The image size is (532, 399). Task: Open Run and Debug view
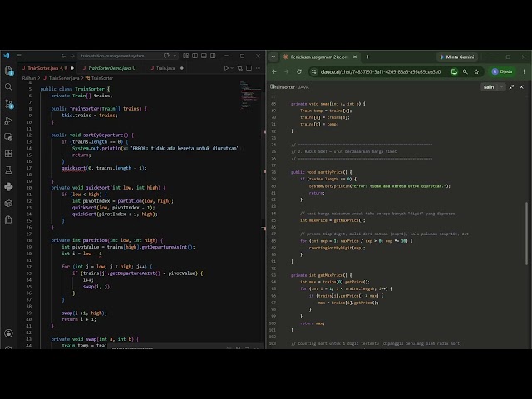click(x=9, y=121)
